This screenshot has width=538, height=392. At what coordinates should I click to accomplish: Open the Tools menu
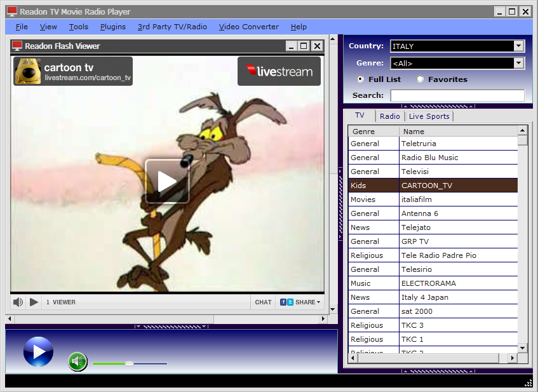click(79, 27)
